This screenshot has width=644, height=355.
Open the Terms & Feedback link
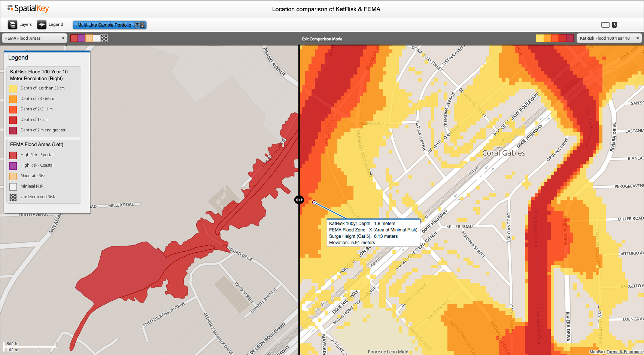625,352
